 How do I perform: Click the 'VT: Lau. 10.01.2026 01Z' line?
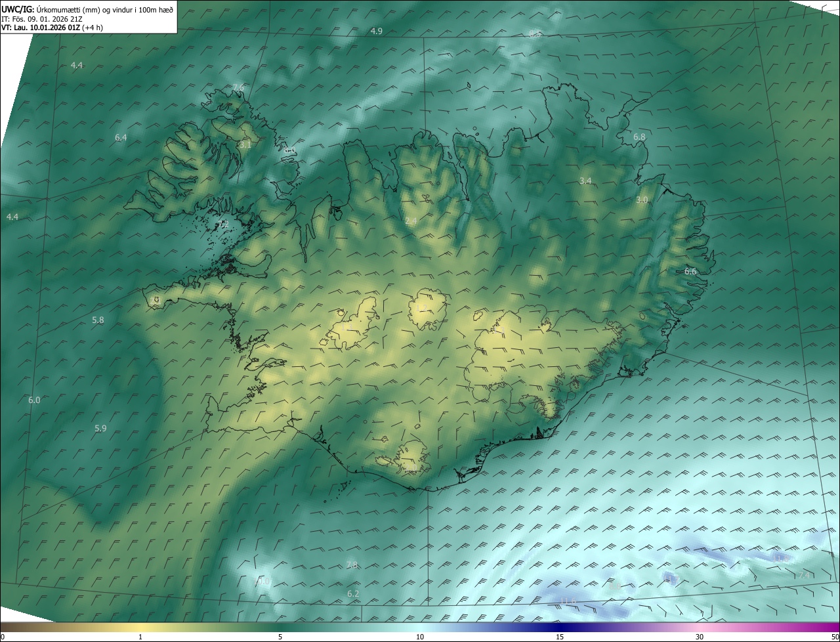pos(52,28)
